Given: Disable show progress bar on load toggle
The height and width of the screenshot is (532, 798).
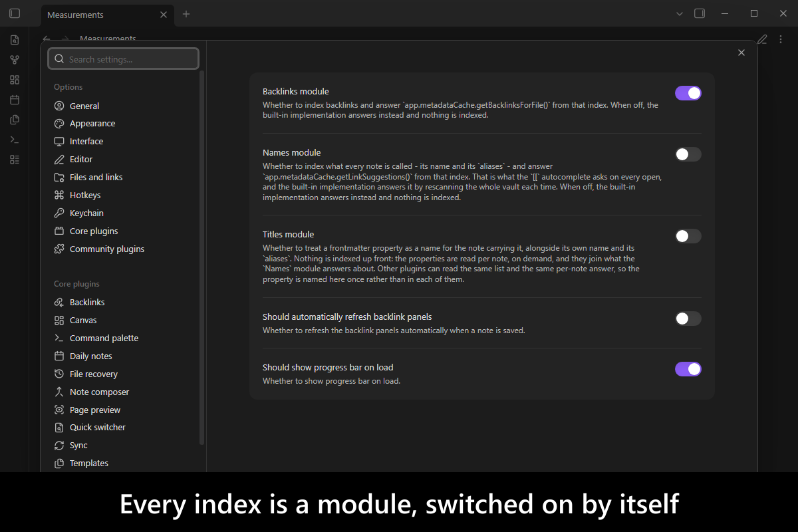Looking at the screenshot, I should point(688,369).
